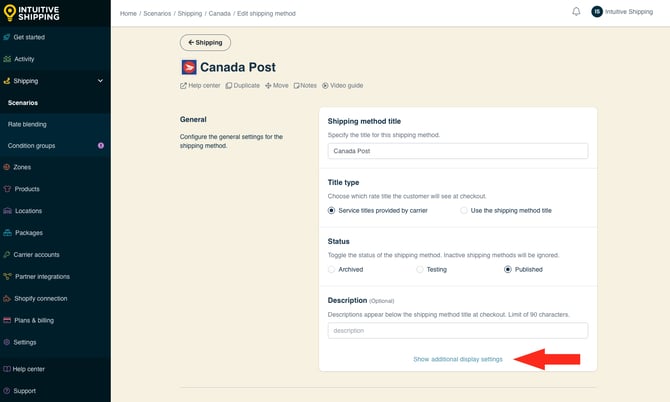
Task: Open Help center link under the title
Action: tap(200, 85)
